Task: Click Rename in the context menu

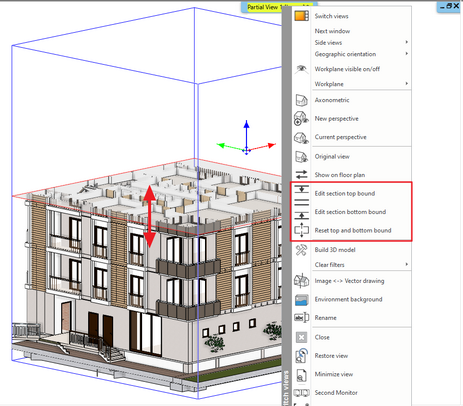Action: (325, 318)
